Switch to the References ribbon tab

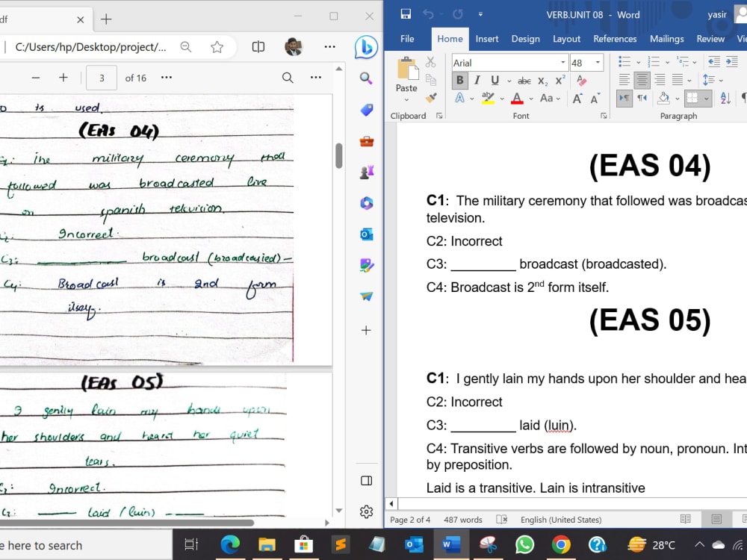615,40
